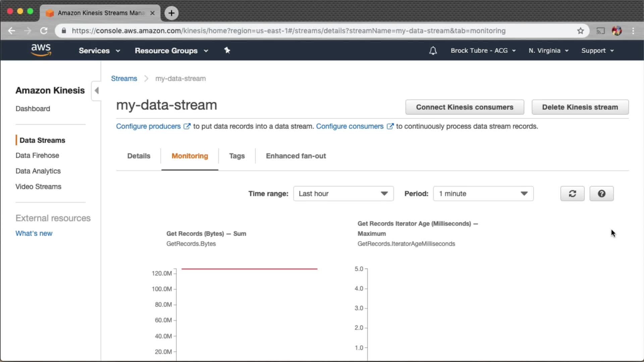
Task: Open the AWS notifications bell
Action: 433,51
